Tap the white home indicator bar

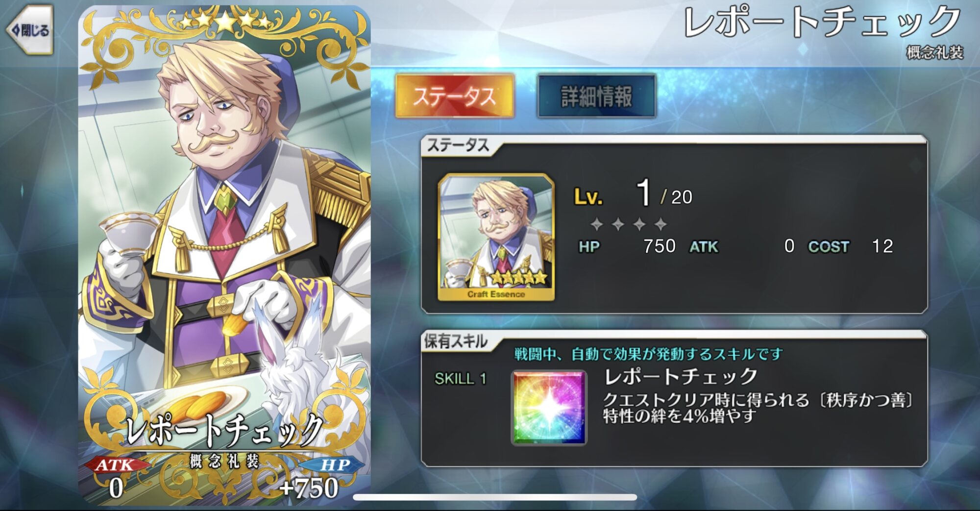point(495,497)
